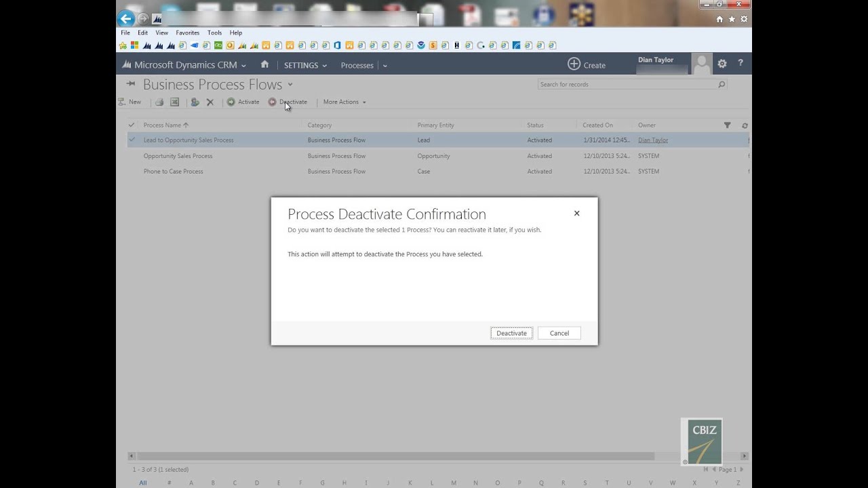The image size is (868, 488).
Task: Expand the chevron next to Processes
Action: coord(384,66)
